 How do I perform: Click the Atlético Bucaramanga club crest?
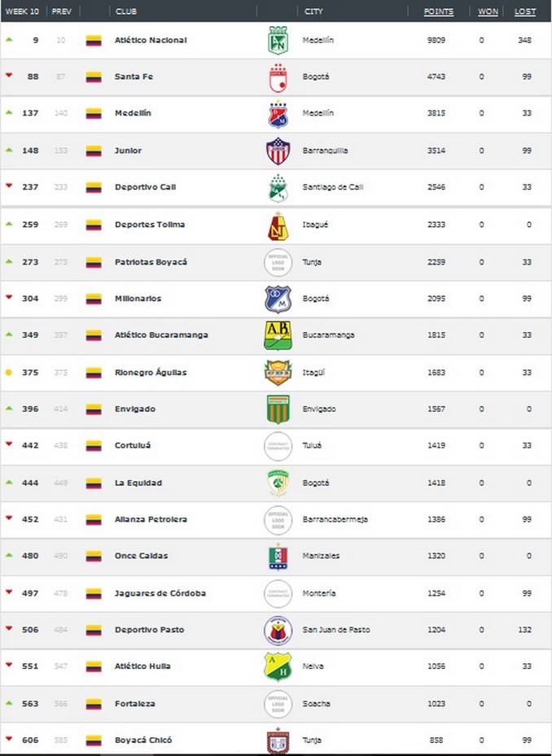278,335
